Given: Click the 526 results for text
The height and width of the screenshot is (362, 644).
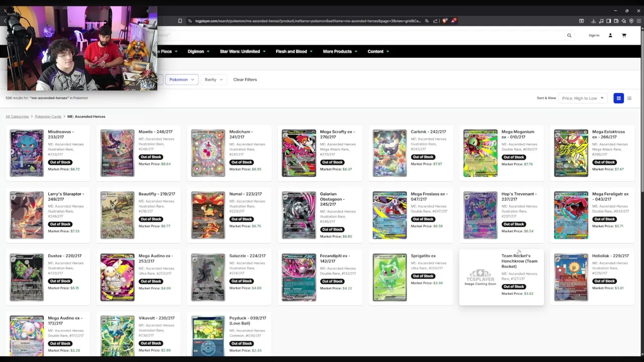Looking at the screenshot, I should tap(47, 98).
